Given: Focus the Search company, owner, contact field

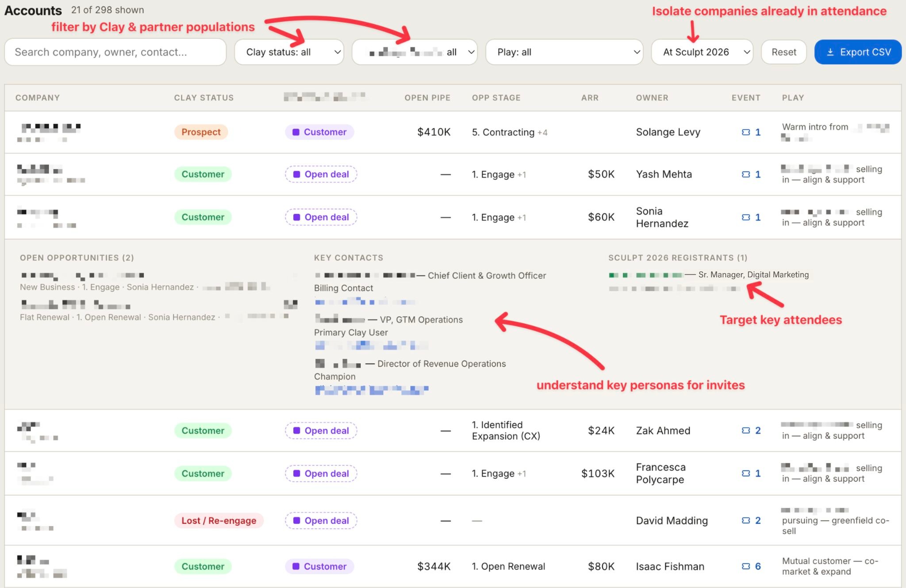Looking at the screenshot, I should tap(115, 52).
